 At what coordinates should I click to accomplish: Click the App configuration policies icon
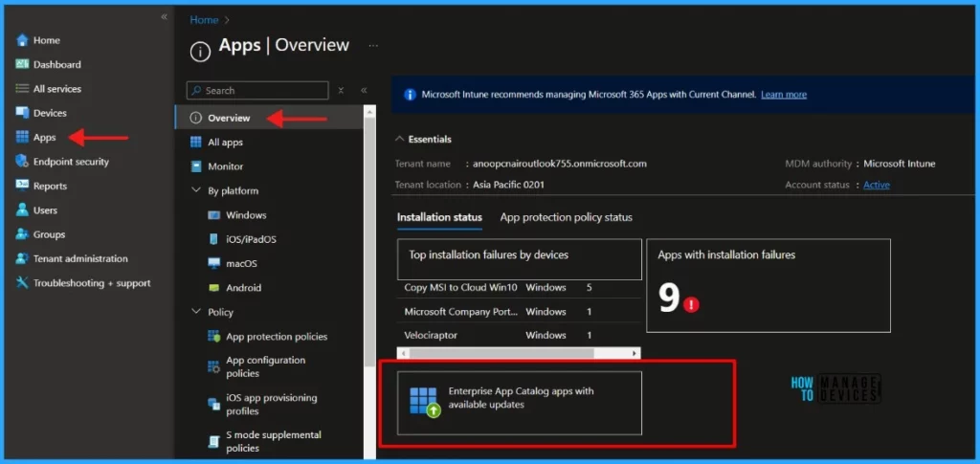tap(213, 366)
